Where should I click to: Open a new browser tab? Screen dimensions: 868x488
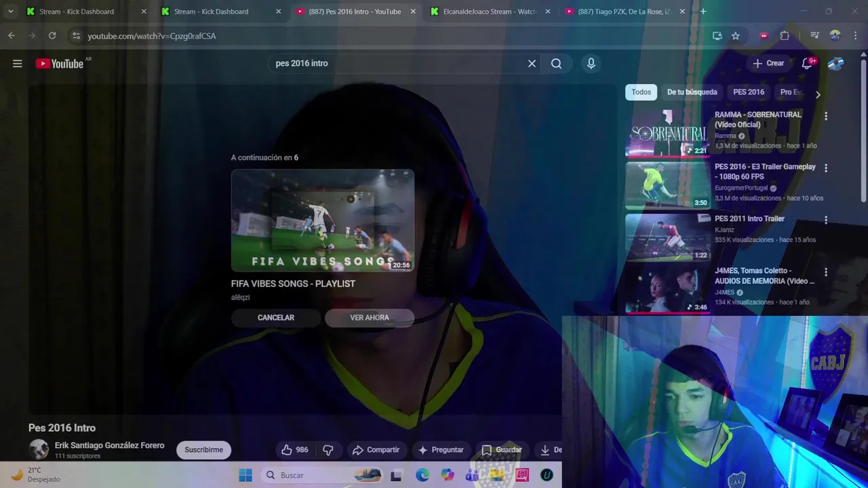pos(703,12)
